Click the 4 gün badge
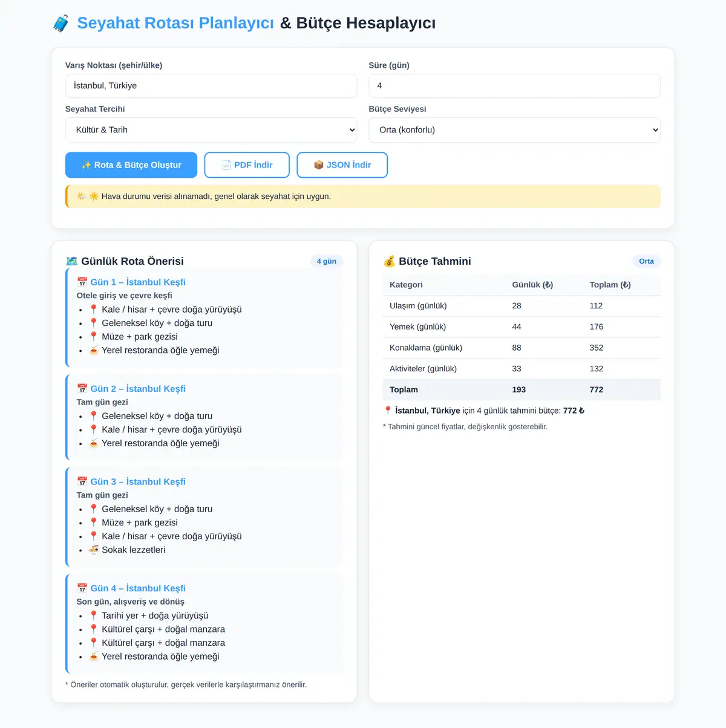 point(327,261)
